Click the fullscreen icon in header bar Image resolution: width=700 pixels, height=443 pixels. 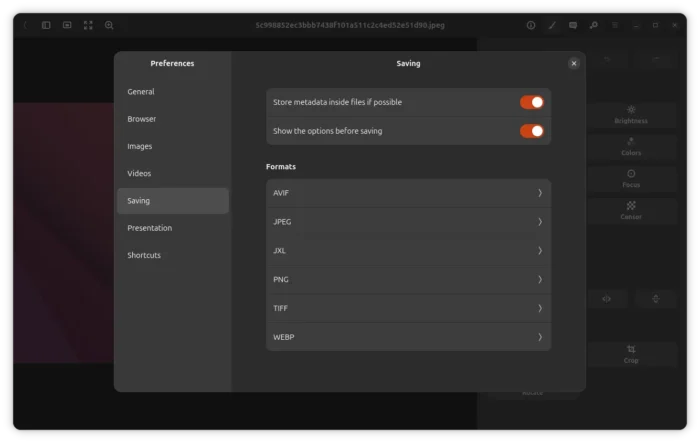pyautogui.click(x=88, y=25)
